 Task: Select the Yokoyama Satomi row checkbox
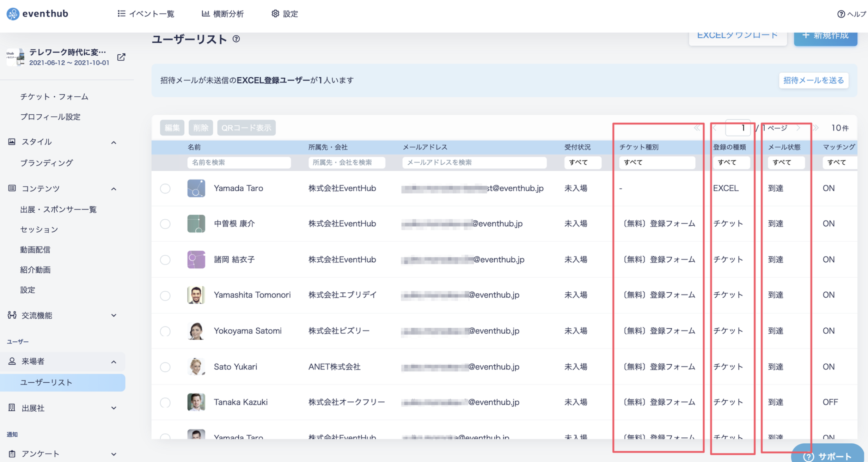click(165, 331)
